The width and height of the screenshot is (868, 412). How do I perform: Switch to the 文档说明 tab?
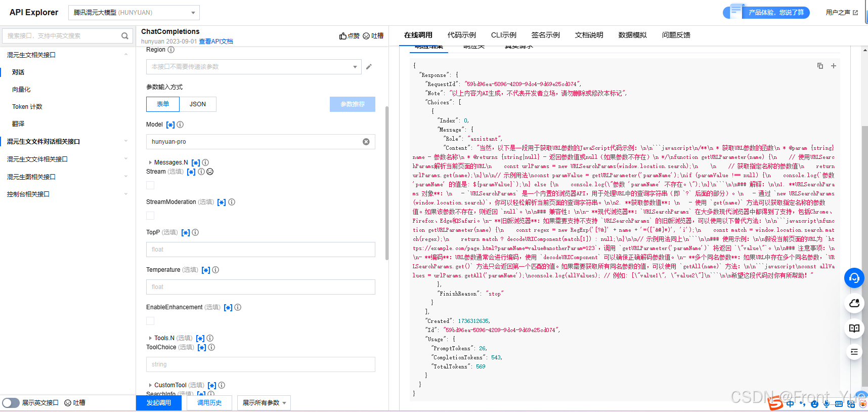(x=589, y=35)
